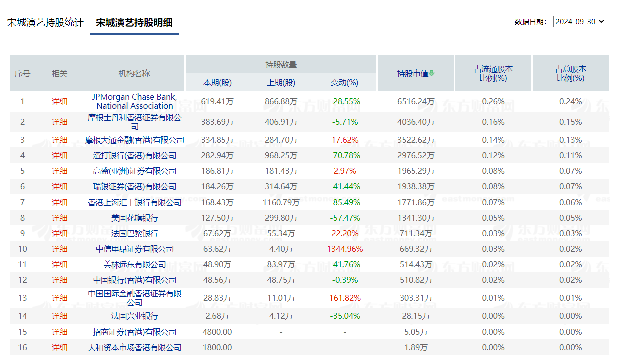The height and width of the screenshot is (364, 617).
Task: Click the 本期(股) sub-header
Action: click(217, 82)
